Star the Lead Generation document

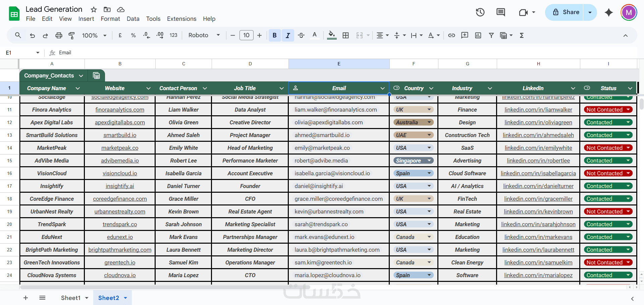94,9
